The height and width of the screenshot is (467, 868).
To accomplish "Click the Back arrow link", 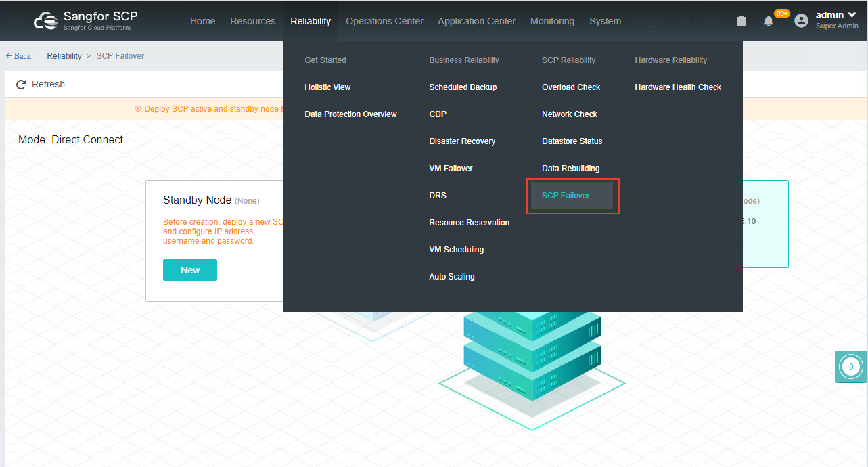I will (19, 56).
